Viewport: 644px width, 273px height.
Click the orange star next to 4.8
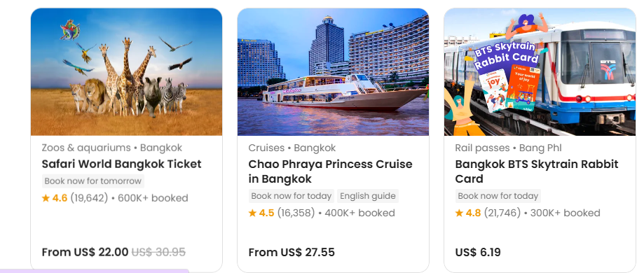(459, 213)
